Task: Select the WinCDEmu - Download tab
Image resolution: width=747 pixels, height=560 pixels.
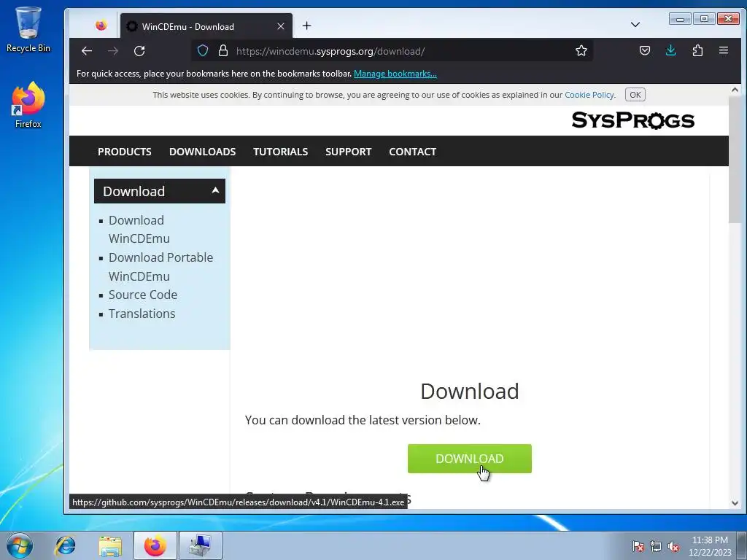Action: point(206,26)
